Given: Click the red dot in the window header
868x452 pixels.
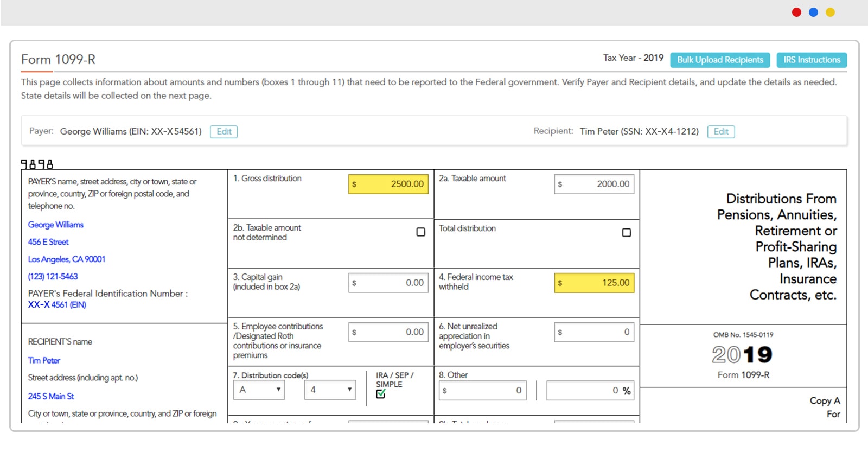Looking at the screenshot, I should pos(796,12).
